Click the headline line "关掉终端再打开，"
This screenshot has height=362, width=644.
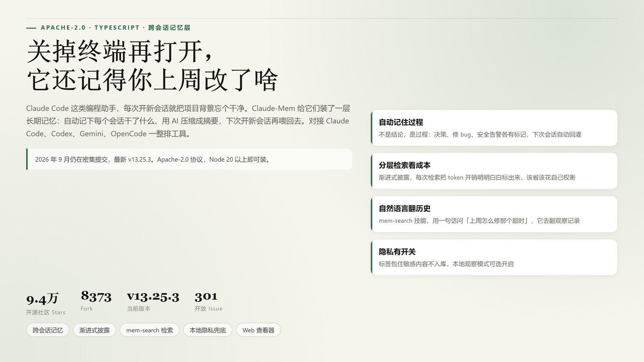(120, 51)
